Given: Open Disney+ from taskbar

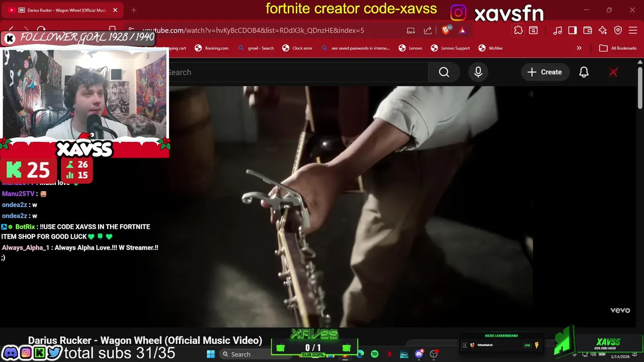Looking at the screenshot, I should tap(404, 354).
